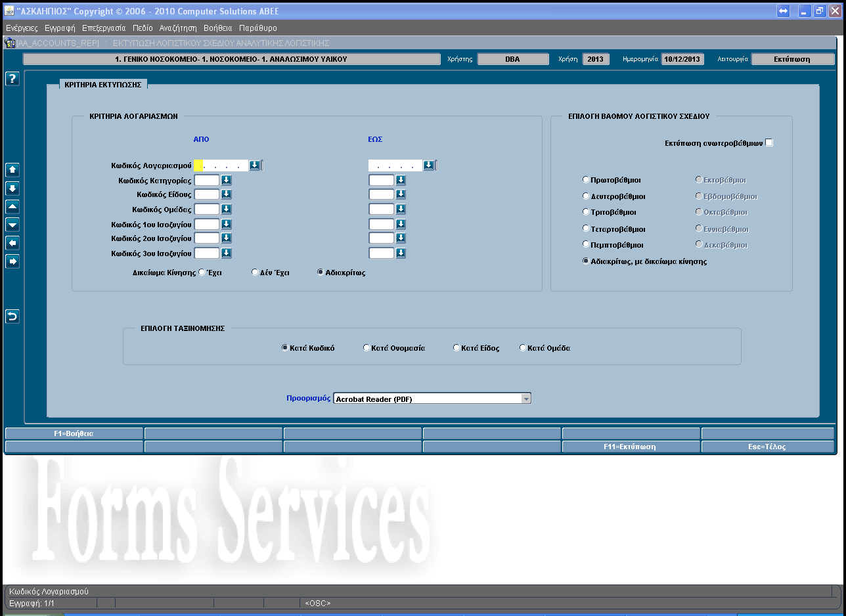Sort Κατά Κωδικό radio button
The width and height of the screenshot is (846, 616).
[x=285, y=348]
